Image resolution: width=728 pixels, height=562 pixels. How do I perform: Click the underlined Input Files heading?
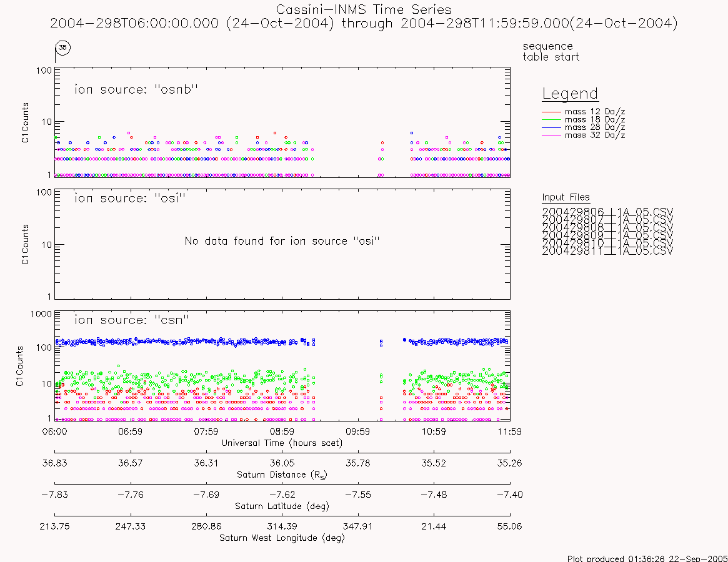[x=566, y=198]
